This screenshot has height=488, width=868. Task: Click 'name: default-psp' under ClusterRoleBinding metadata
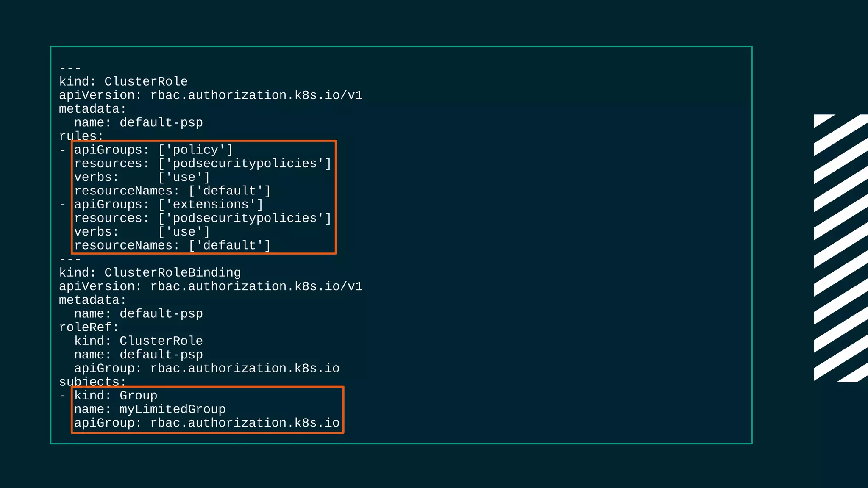[x=139, y=314]
